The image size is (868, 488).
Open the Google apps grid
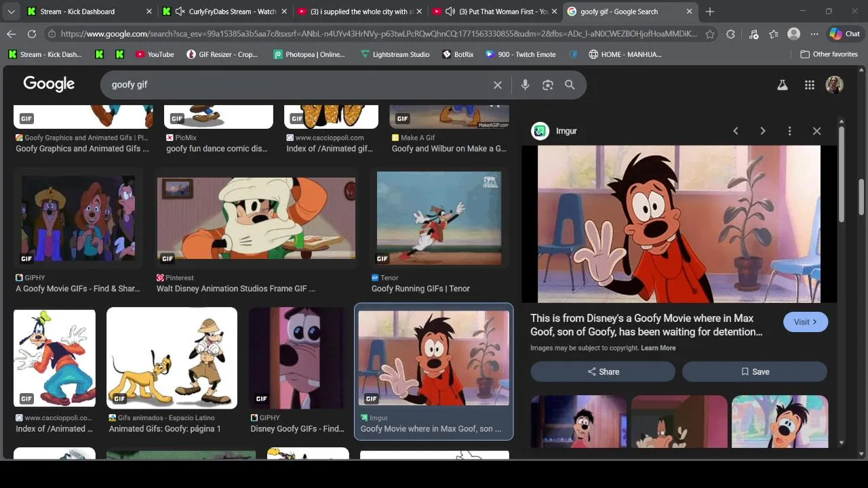(x=810, y=85)
